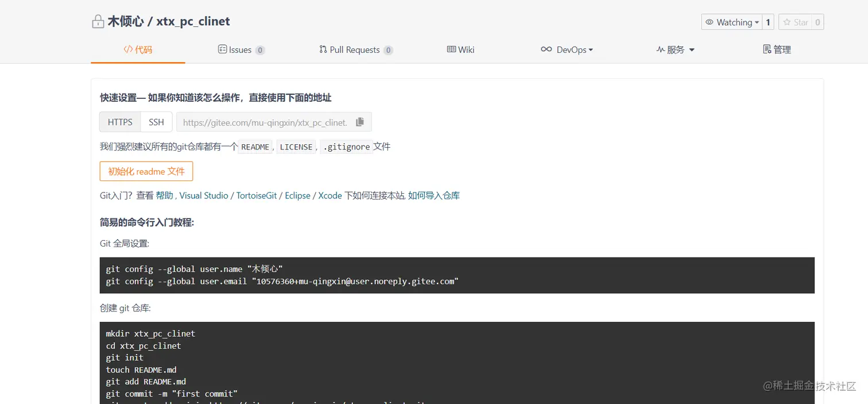Image resolution: width=868 pixels, height=404 pixels.
Task: Expand the DevOps dropdown menu
Action: [x=567, y=50]
